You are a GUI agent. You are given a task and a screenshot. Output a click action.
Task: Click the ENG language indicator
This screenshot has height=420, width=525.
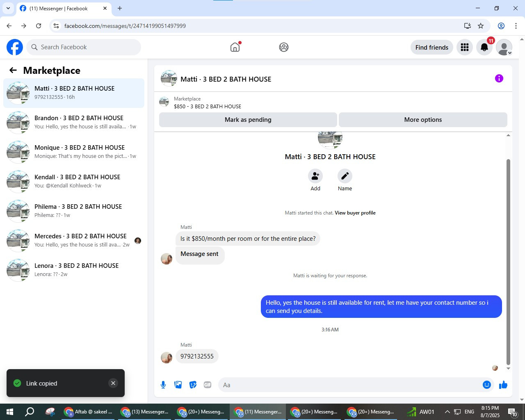pyautogui.click(x=470, y=412)
